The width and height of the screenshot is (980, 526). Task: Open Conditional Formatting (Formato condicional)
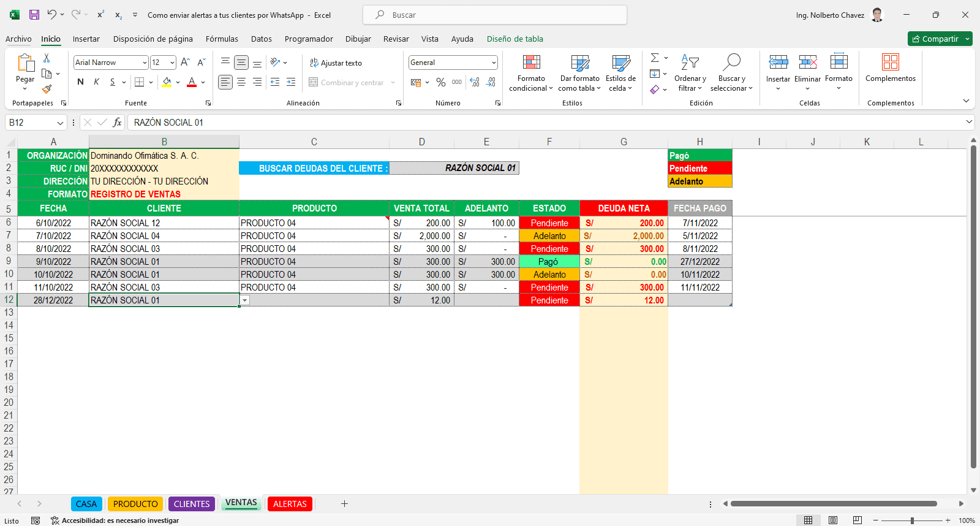530,74
